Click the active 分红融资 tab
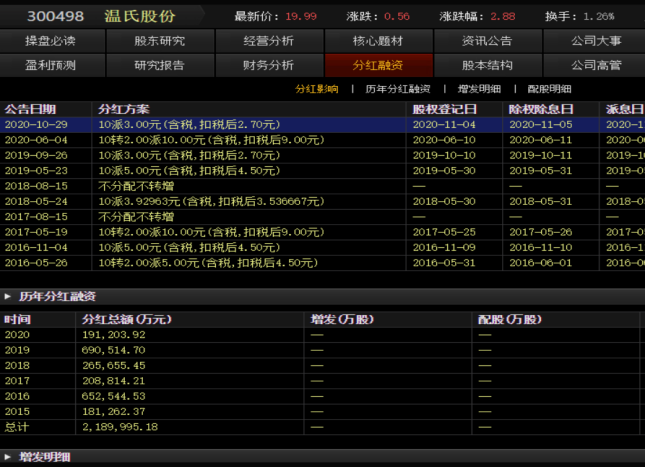646x468 pixels. tap(378, 65)
